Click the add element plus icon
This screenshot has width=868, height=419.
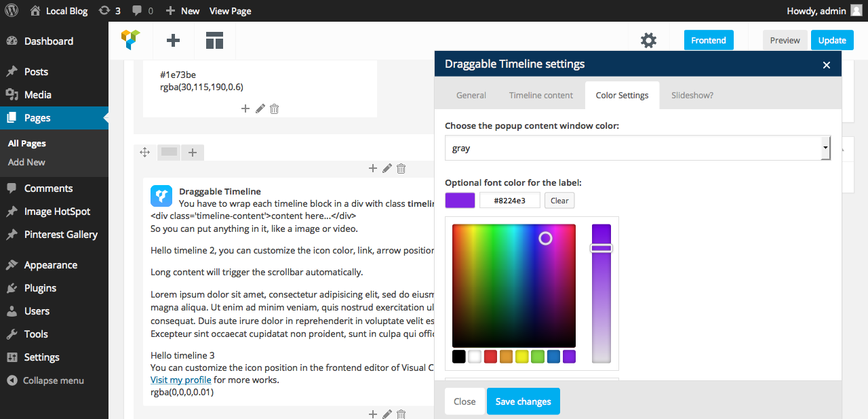coord(173,41)
